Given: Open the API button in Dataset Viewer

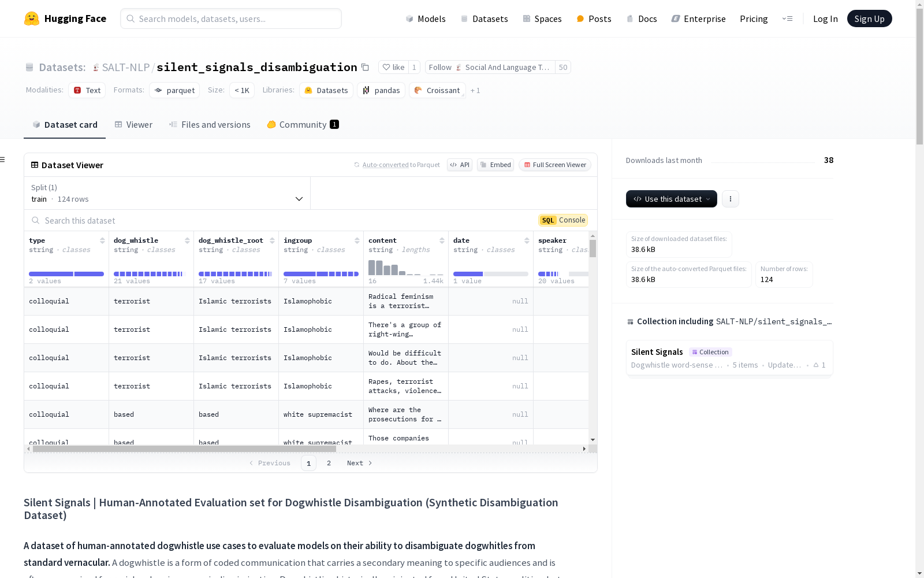Looking at the screenshot, I should tap(460, 165).
